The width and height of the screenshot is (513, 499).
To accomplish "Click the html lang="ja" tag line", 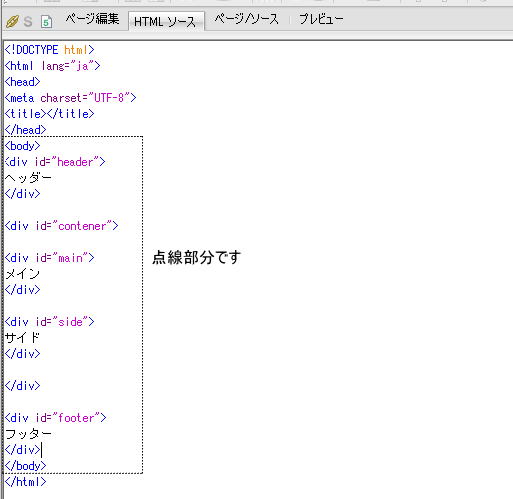I will 52,66.
